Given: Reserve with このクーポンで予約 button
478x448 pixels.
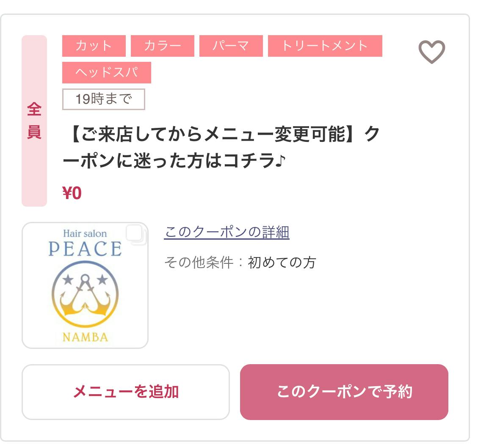Looking at the screenshot, I should tap(344, 392).
